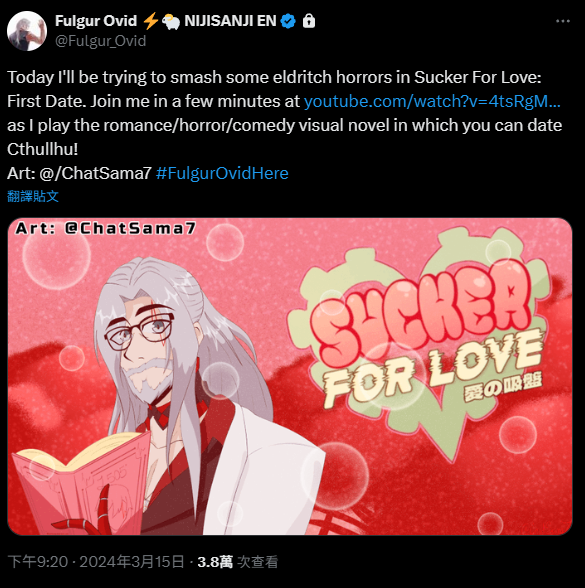
Task: Click the NIJISANJI EN label in the name
Action: point(230,21)
